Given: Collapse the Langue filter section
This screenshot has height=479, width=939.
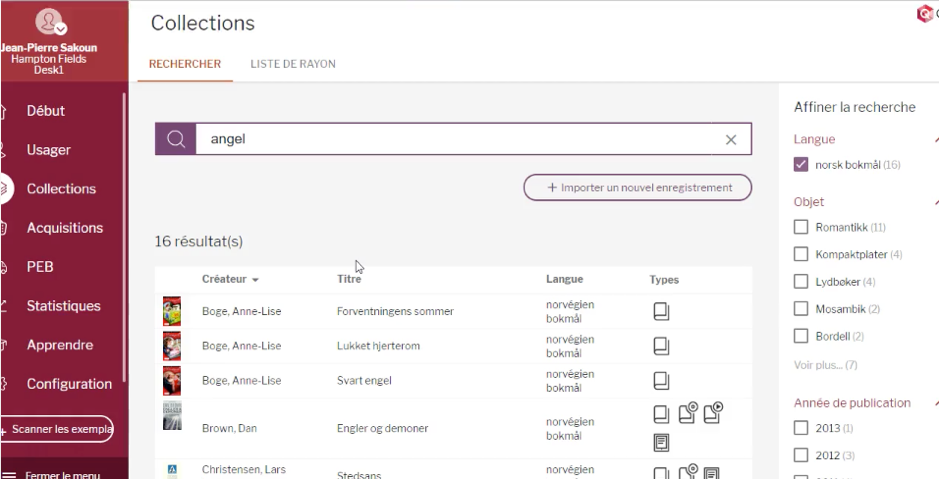Looking at the screenshot, I should [935, 140].
